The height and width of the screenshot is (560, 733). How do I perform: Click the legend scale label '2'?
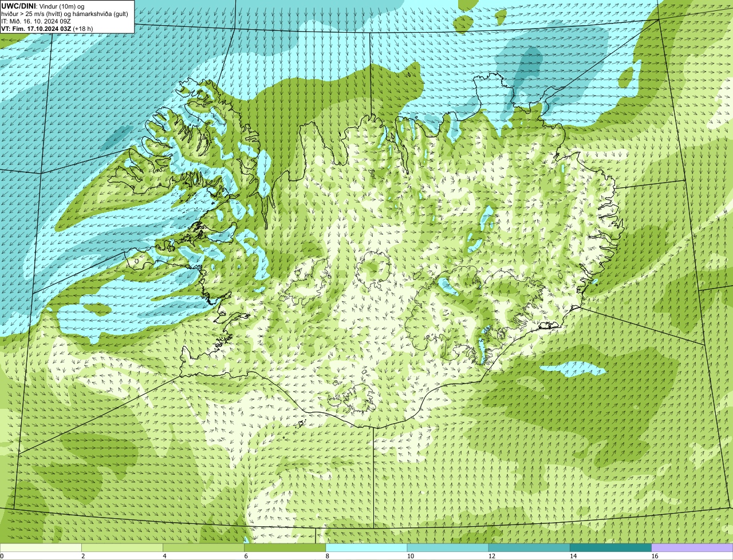83,556
